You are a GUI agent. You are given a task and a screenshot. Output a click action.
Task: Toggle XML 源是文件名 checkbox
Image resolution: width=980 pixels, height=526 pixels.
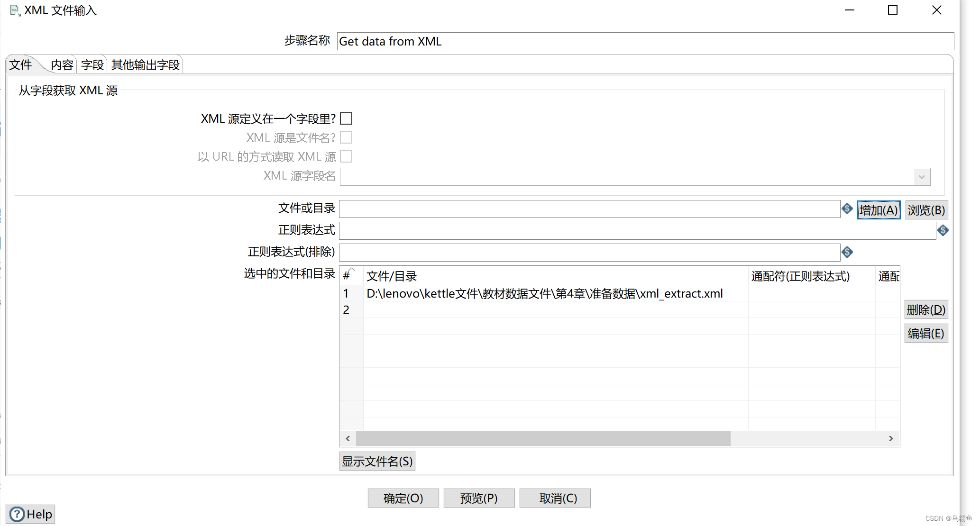pos(346,137)
